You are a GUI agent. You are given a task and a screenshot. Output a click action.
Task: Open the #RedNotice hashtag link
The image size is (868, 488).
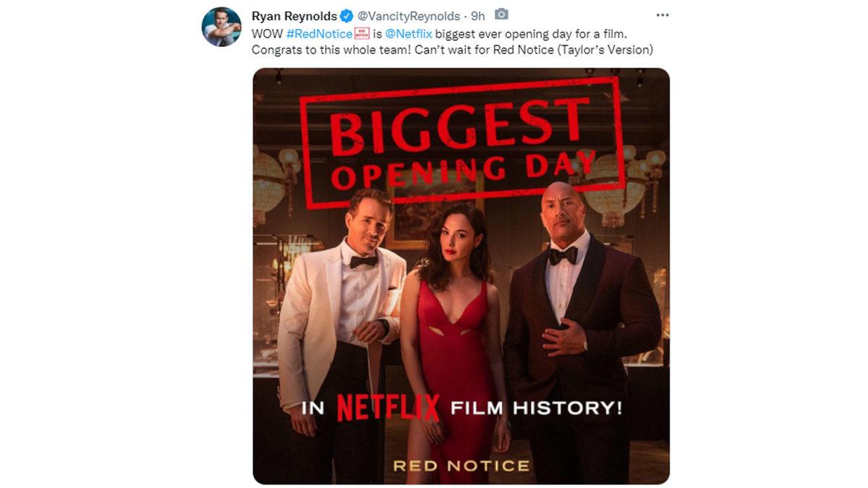(319, 32)
